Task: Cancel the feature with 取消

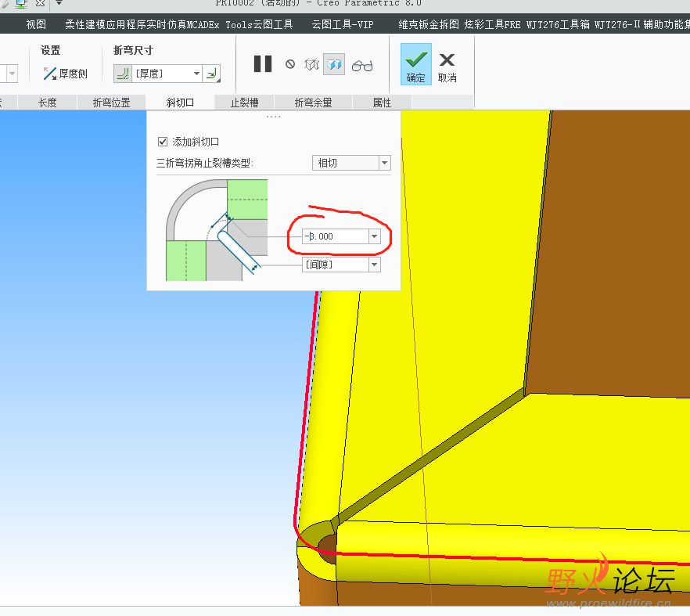Action: pyautogui.click(x=447, y=67)
